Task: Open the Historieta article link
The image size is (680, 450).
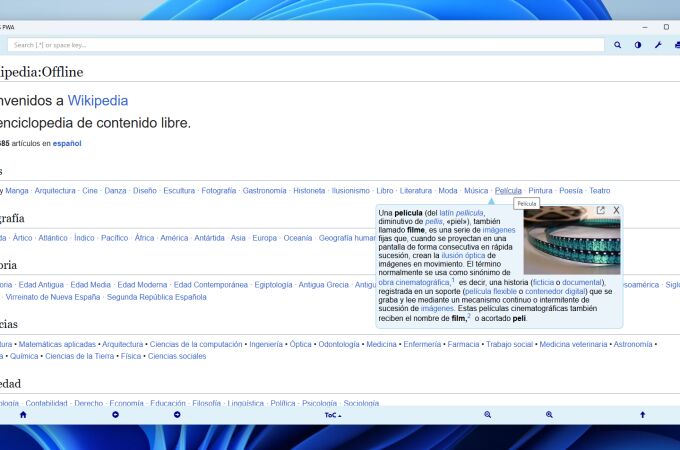Action: pyautogui.click(x=309, y=191)
